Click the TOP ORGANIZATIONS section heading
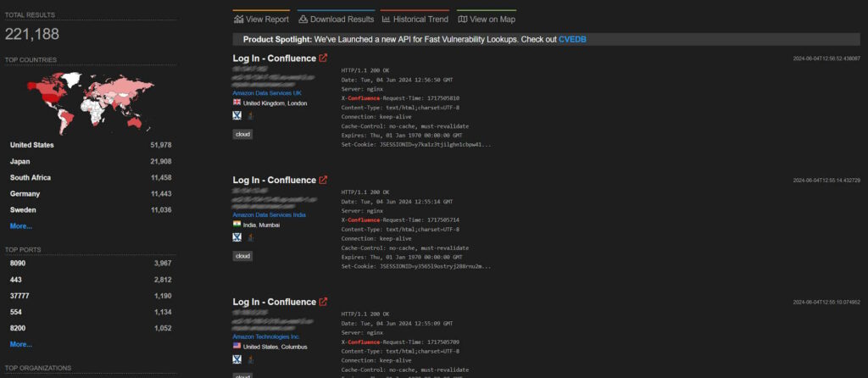 coord(37,368)
